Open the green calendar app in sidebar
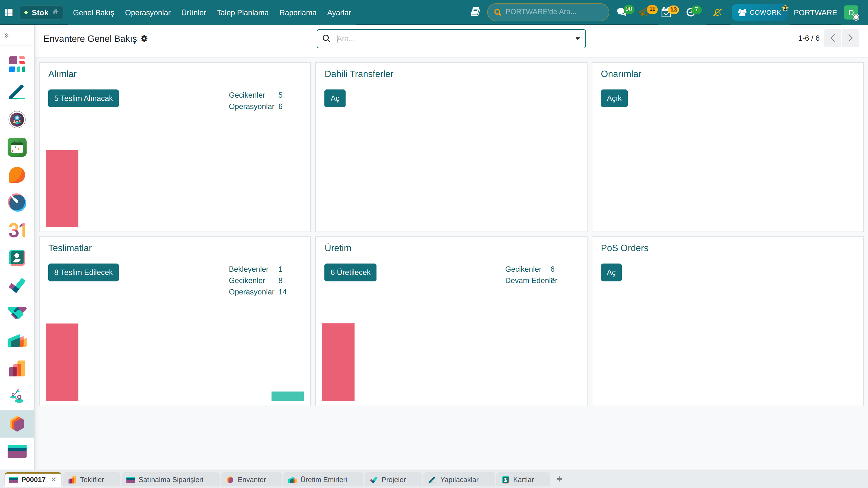This screenshot has width=868, height=488. (17, 147)
